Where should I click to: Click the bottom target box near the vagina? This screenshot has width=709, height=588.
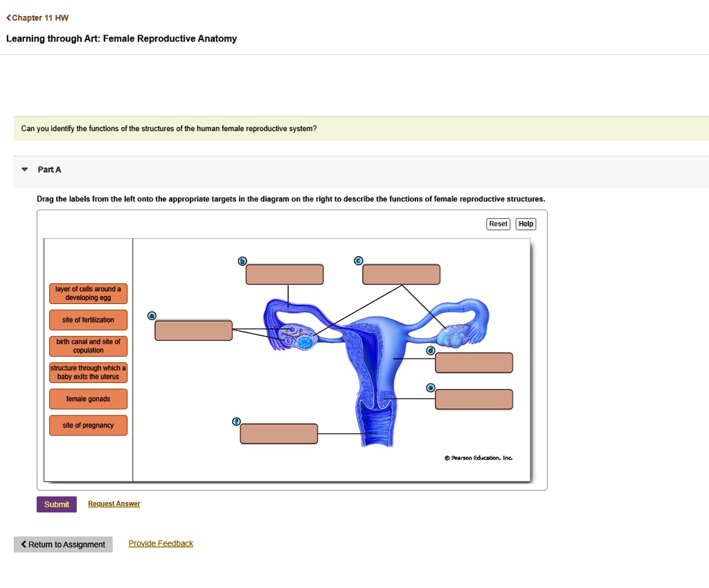(x=278, y=434)
